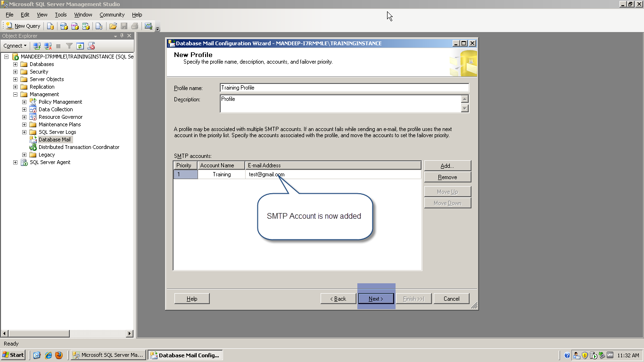This screenshot has width=644, height=362.
Task: Open Database Engine Query icon
Action: [x=50, y=26]
